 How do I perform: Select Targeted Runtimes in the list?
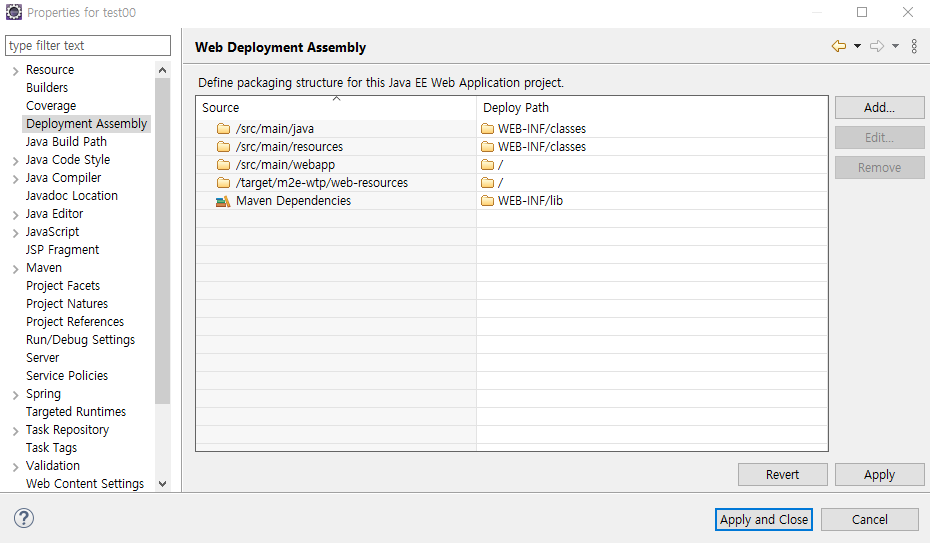pos(76,412)
